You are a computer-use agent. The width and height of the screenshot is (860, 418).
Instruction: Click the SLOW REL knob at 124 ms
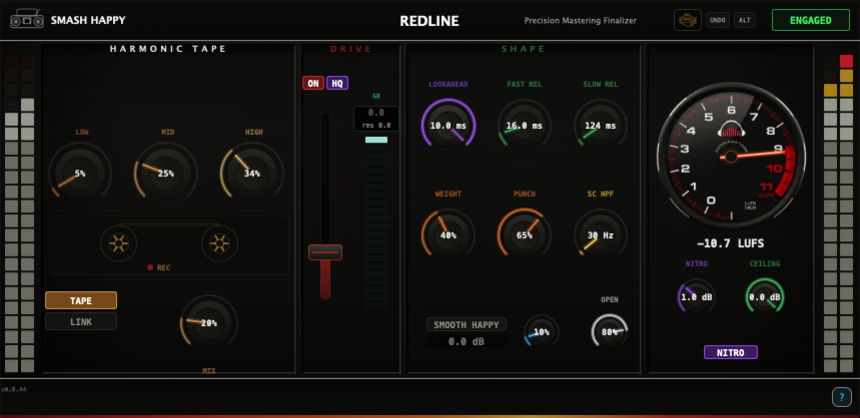pyautogui.click(x=601, y=126)
